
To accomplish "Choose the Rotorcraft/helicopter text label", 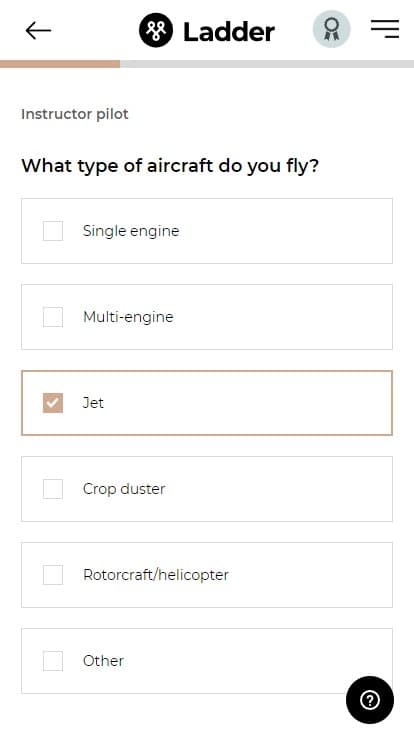I will coord(156,575).
